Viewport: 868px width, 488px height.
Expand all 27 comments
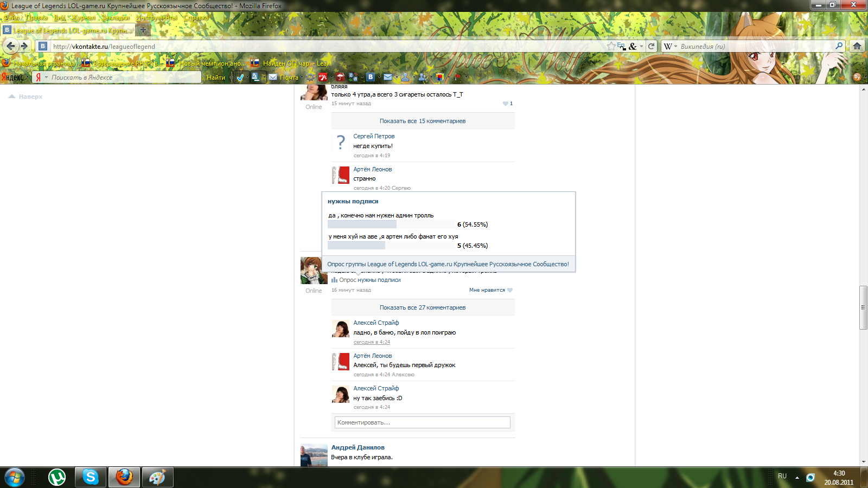click(x=423, y=307)
